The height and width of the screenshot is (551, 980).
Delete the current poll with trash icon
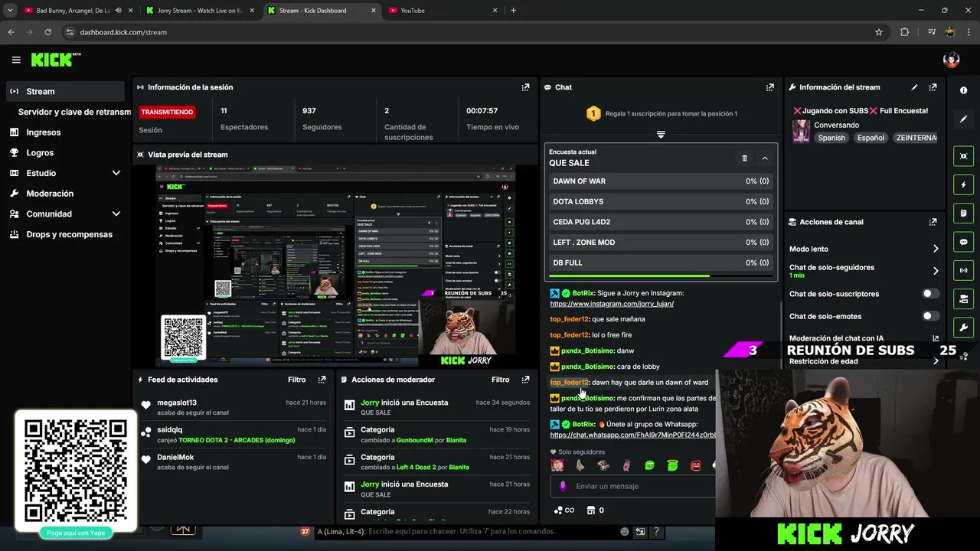pyautogui.click(x=744, y=158)
